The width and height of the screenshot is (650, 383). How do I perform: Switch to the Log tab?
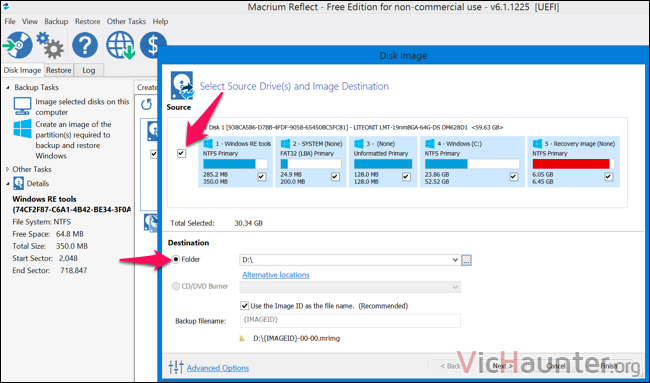[x=89, y=70]
